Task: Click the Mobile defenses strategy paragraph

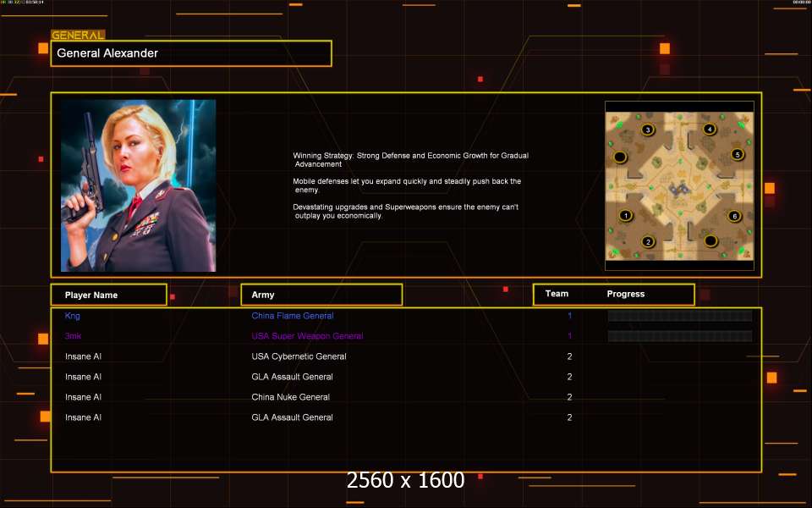Action: click(x=407, y=185)
